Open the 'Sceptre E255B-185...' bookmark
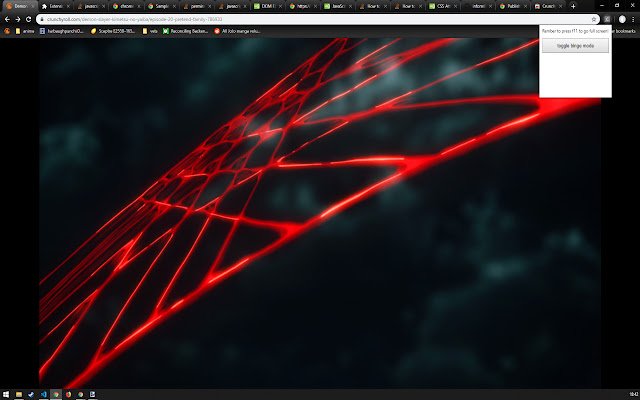This screenshot has height=400, width=640. coord(113,31)
